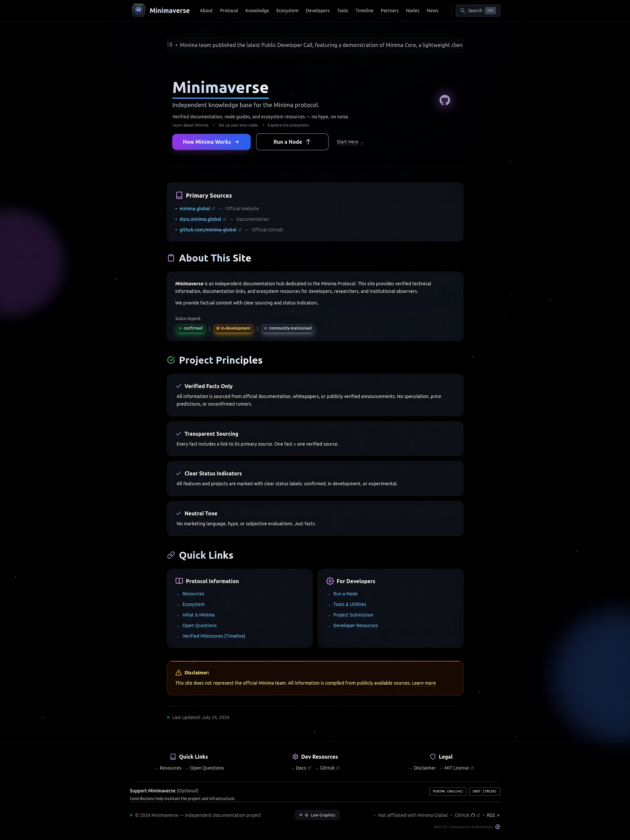The image size is (630, 840).
Task: Click the community-maintained status badge
Action: pos(288,328)
